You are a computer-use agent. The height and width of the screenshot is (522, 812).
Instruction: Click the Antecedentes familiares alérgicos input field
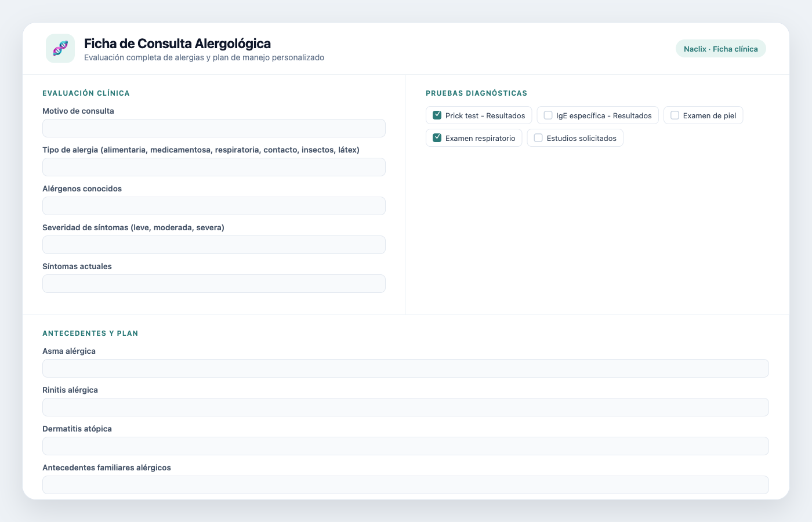[x=405, y=485]
